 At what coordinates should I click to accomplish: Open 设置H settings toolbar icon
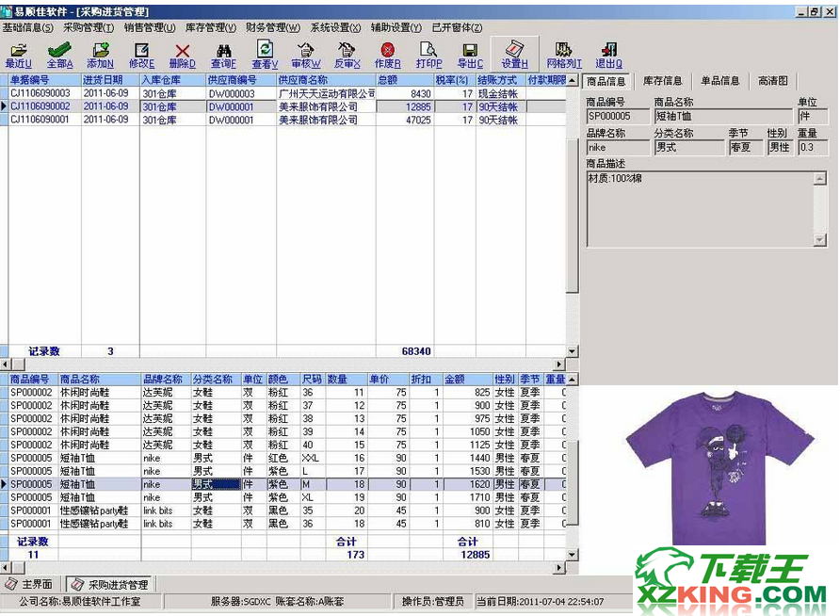[x=514, y=55]
